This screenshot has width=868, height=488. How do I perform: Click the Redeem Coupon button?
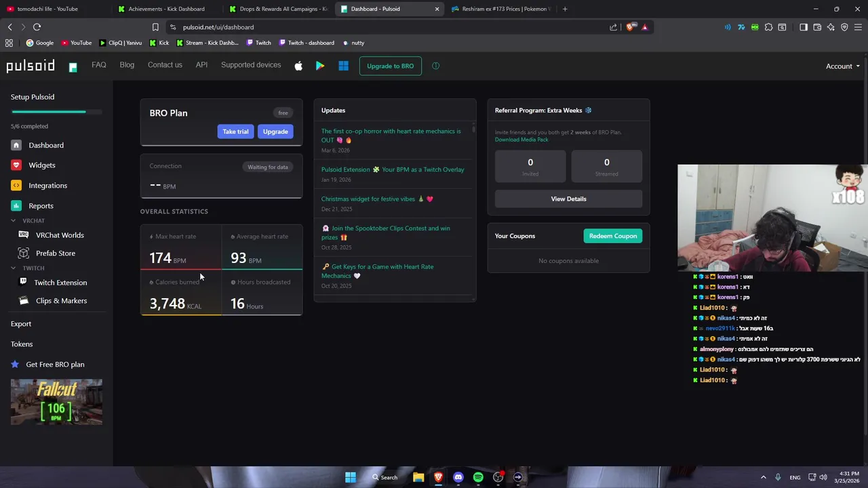613,236
